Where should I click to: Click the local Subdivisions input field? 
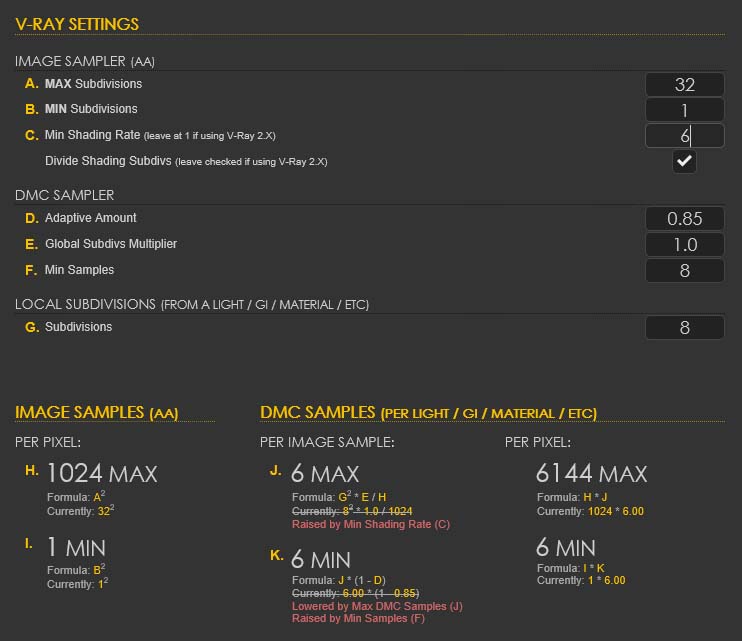coord(684,327)
